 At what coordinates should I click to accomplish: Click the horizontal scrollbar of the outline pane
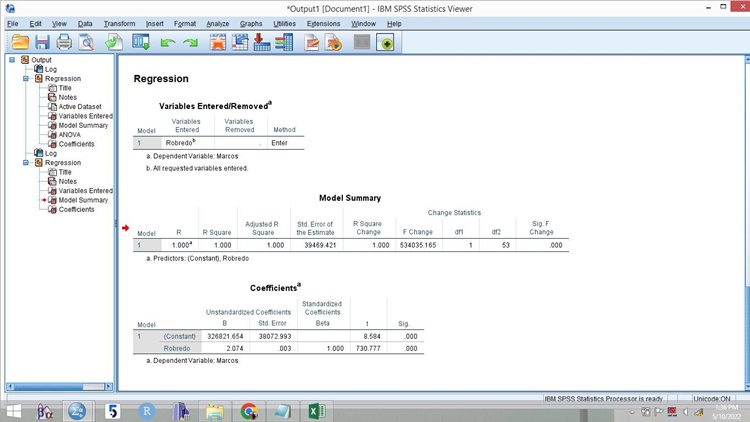coord(59,386)
